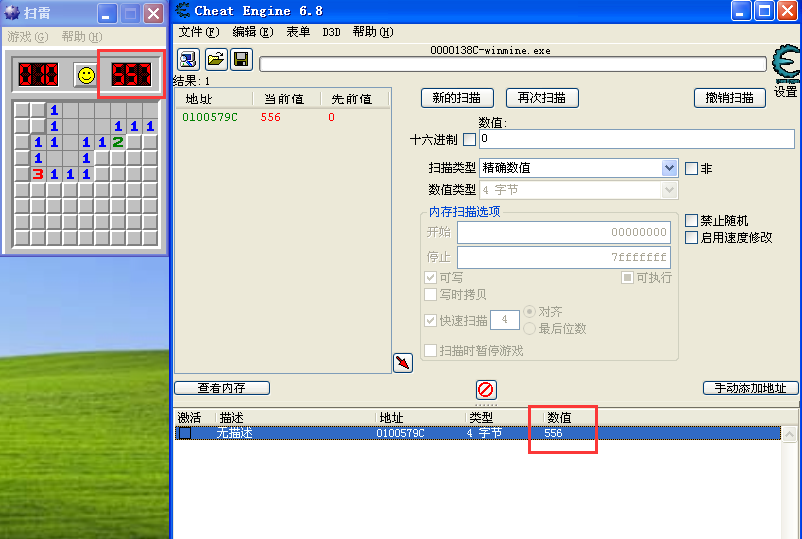Screen dimensions: 802x539
Task: Click the green 2 cell in Minesweeper
Action: [118, 142]
